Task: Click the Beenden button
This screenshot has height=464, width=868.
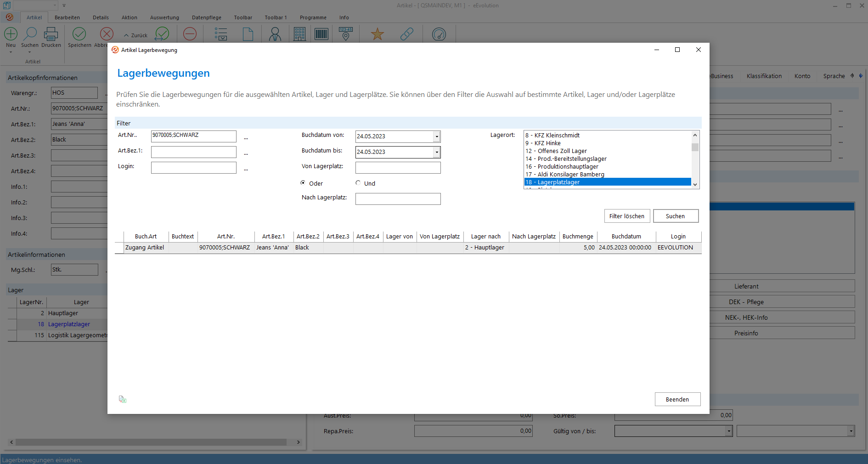Action: (x=677, y=399)
